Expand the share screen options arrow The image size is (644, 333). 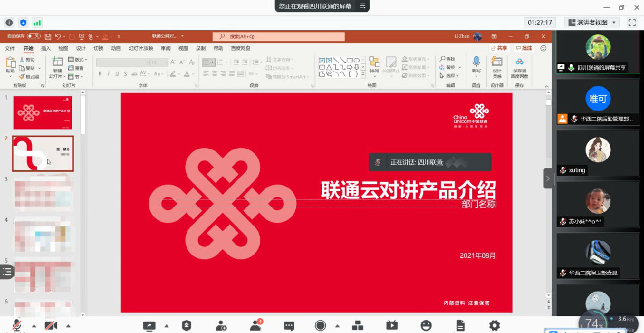click(166, 326)
